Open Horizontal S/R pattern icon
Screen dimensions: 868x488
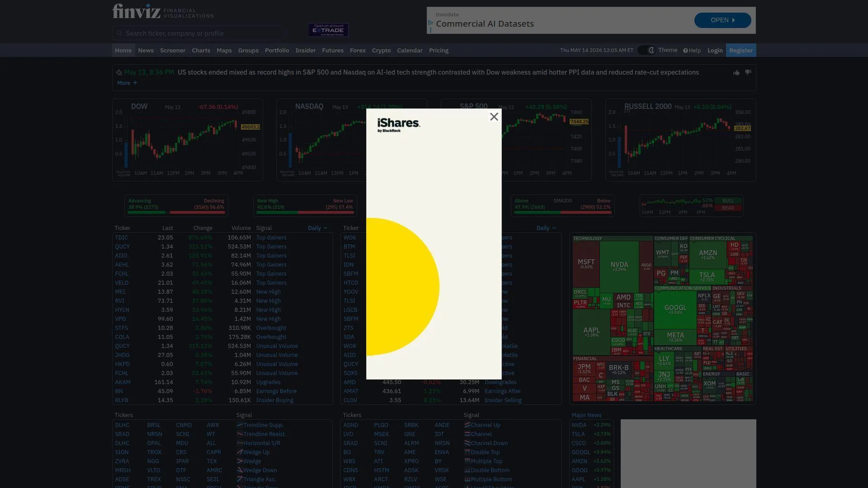[x=240, y=443]
